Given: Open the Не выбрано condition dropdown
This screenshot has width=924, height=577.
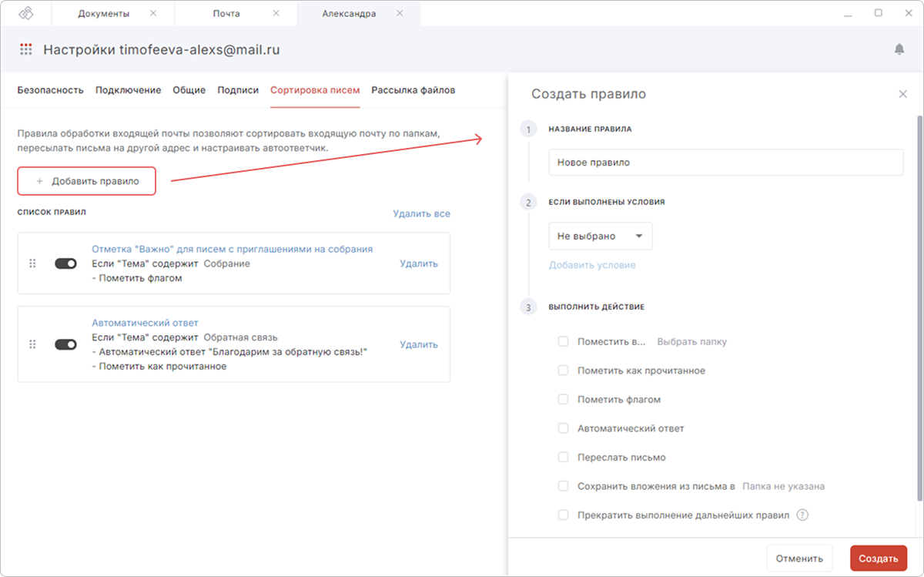Looking at the screenshot, I should pos(601,237).
